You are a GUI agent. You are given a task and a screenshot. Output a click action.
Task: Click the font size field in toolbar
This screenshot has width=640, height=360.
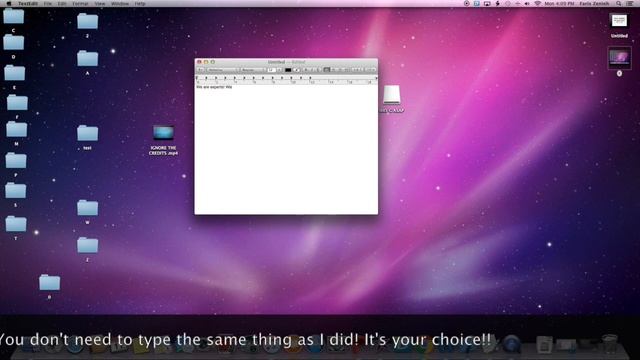click(272, 70)
